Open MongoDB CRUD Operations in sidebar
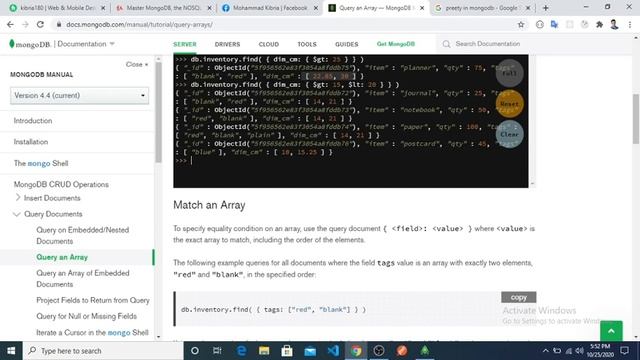Screen dimensions: 640x360 pyautogui.click(x=61, y=184)
